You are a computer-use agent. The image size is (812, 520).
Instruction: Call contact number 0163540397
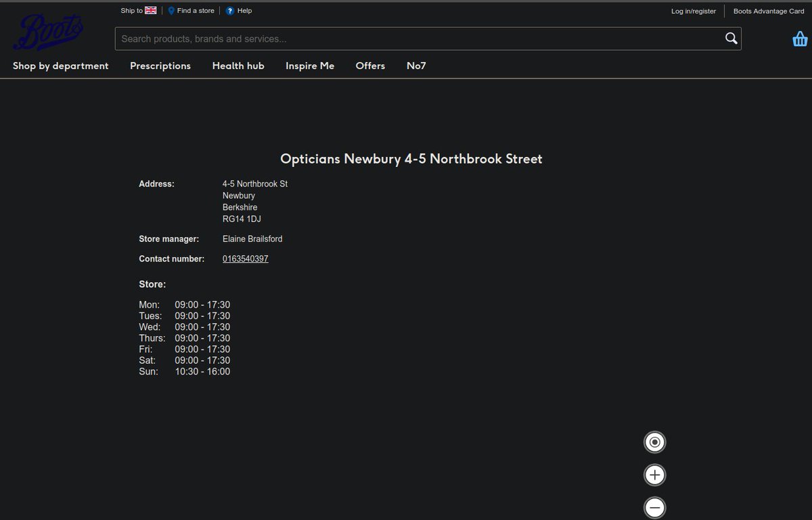tap(246, 259)
